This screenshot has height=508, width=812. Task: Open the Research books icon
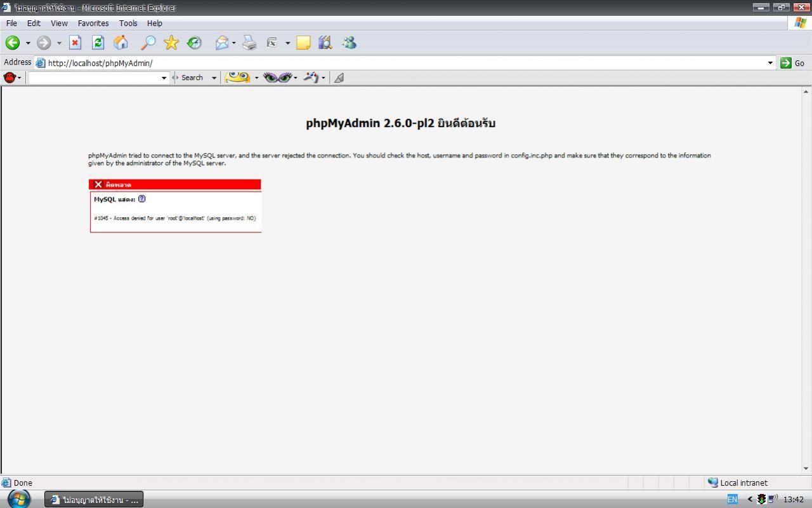pos(325,43)
